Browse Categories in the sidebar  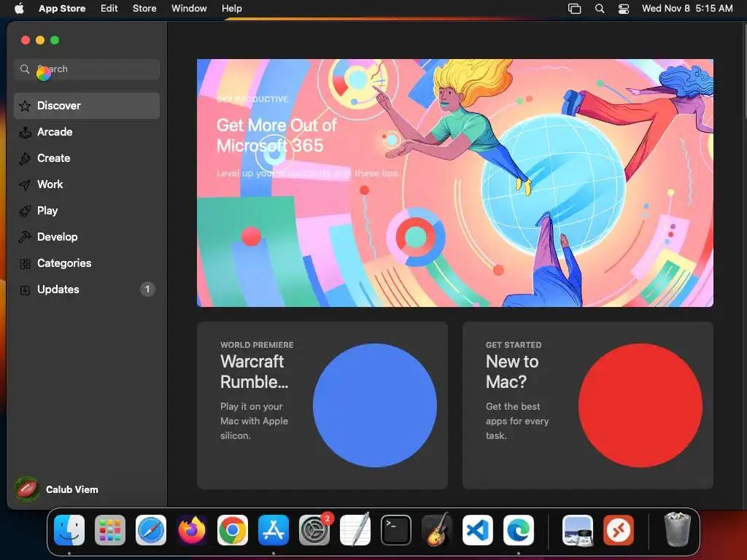87,262
